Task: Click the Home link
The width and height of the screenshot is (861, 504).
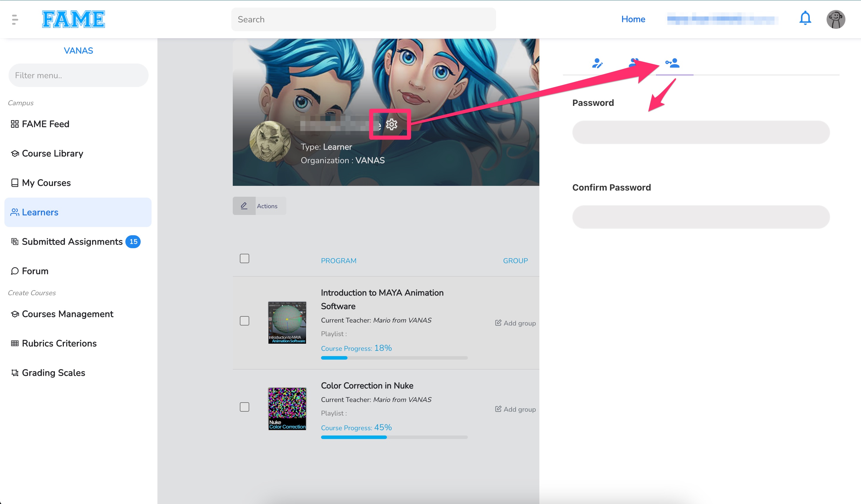Action: (x=633, y=19)
